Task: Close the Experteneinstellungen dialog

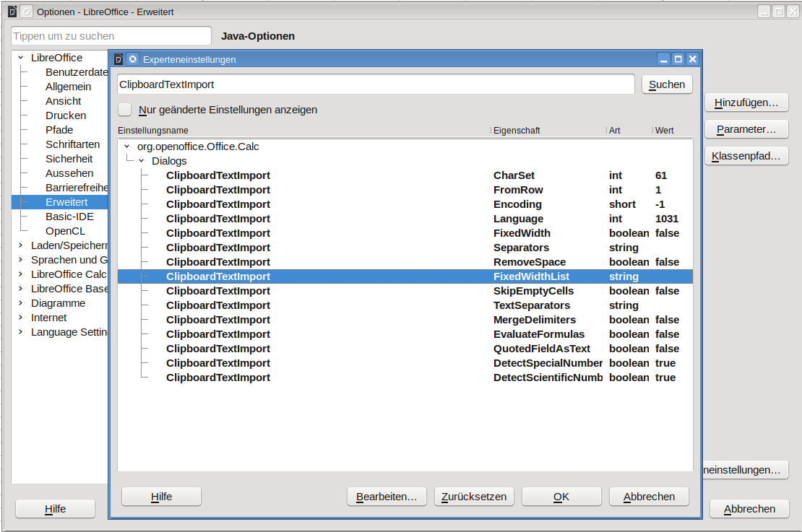Action: tap(693, 59)
